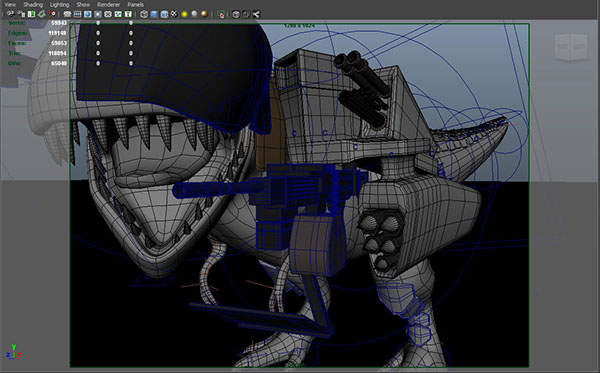The image size is (600, 373).
Task: Click the Select Camera icon
Action: pos(10,14)
